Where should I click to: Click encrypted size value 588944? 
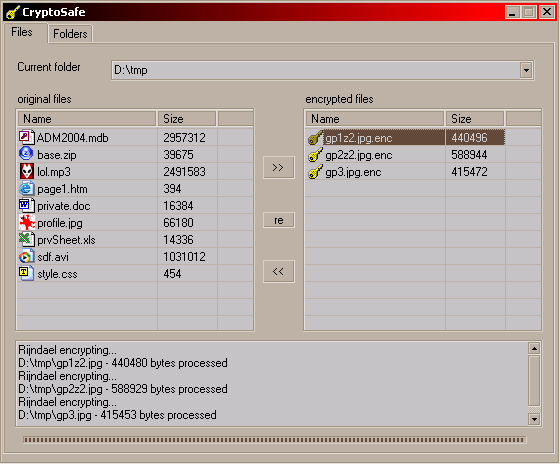(469, 155)
